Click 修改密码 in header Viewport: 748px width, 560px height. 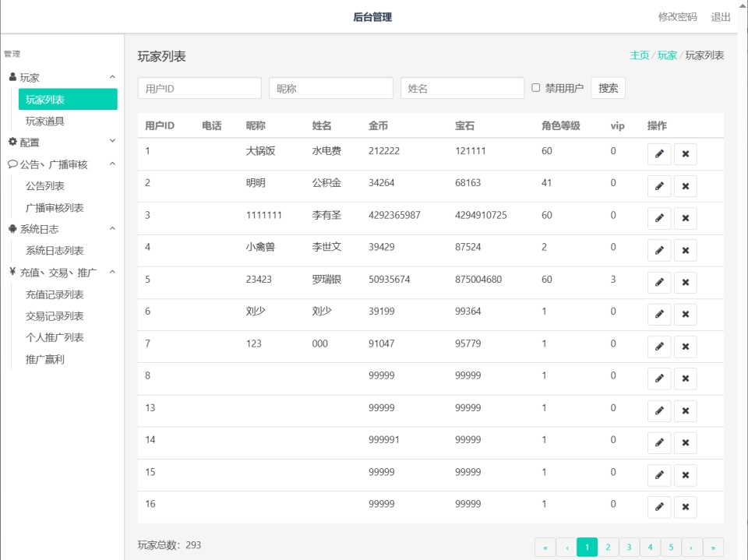point(677,17)
